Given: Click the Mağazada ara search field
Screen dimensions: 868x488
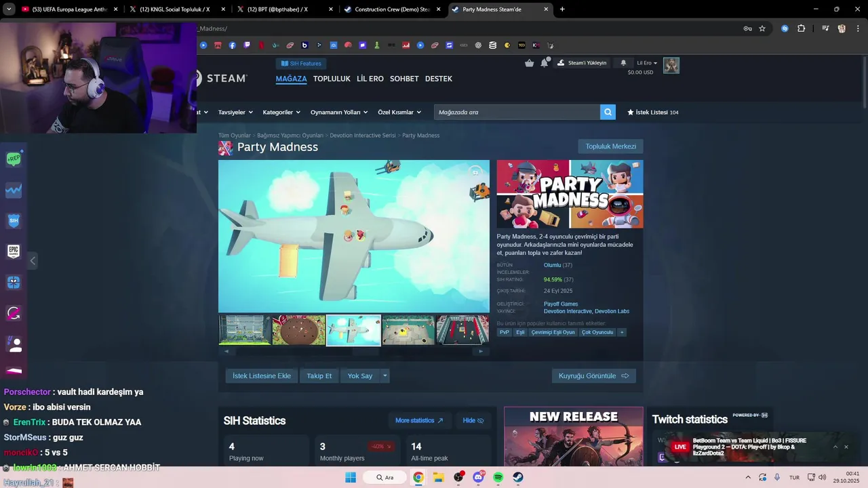Looking at the screenshot, I should 517,112.
